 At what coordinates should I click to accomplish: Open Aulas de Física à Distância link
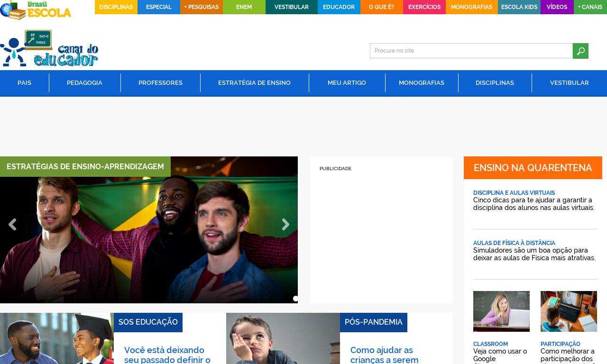click(514, 243)
